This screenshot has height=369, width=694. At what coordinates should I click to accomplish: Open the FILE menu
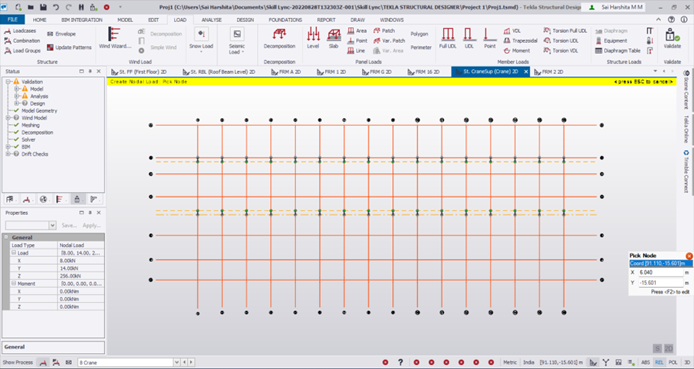pyautogui.click(x=12, y=19)
